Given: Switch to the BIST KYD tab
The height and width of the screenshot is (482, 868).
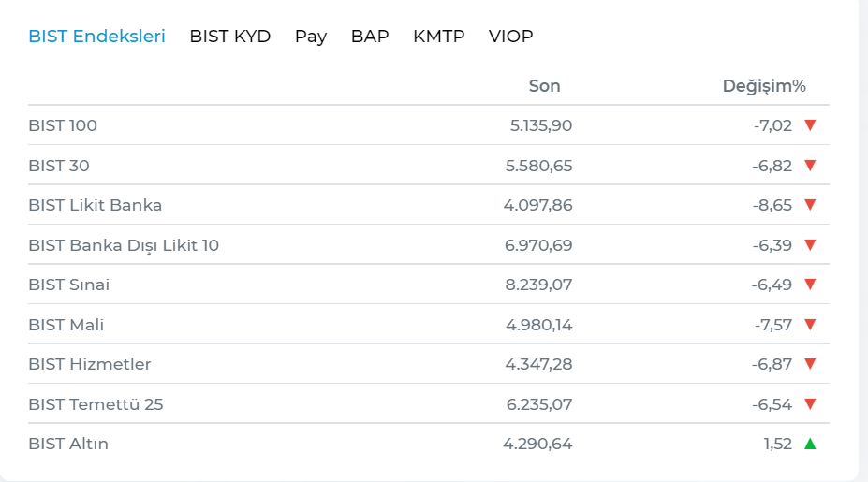Looking at the screenshot, I should click(229, 37).
